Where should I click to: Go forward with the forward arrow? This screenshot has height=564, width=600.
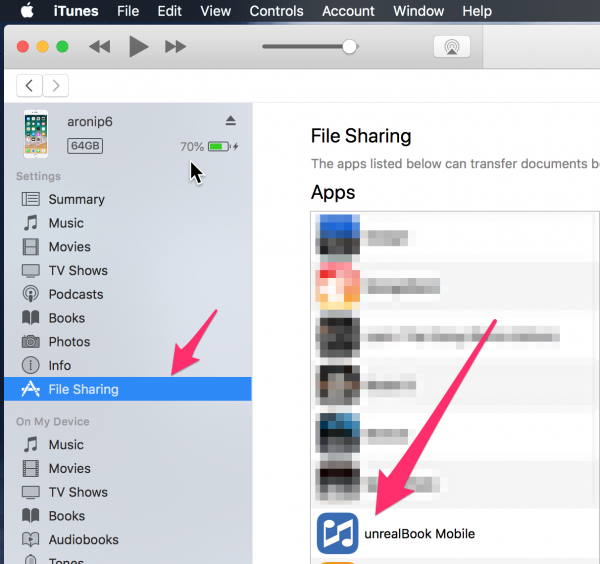pyautogui.click(x=56, y=85)
